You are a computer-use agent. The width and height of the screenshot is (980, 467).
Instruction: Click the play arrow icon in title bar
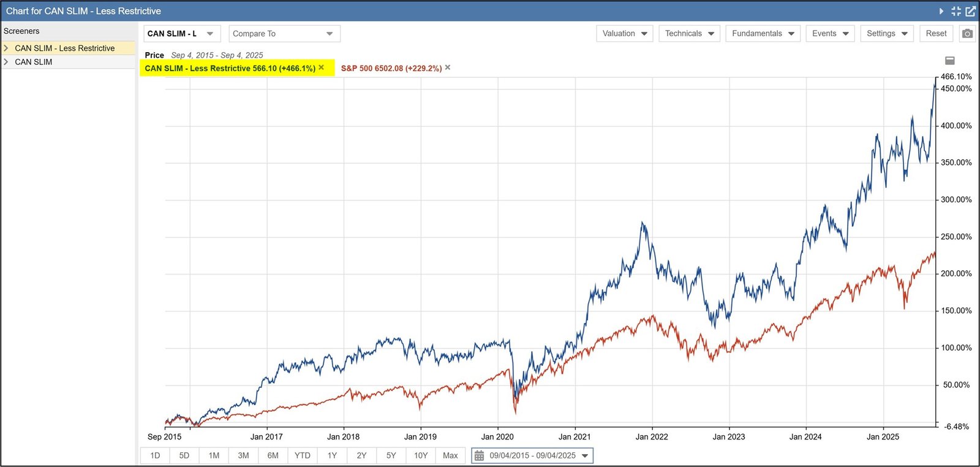(x=941, y=11)
